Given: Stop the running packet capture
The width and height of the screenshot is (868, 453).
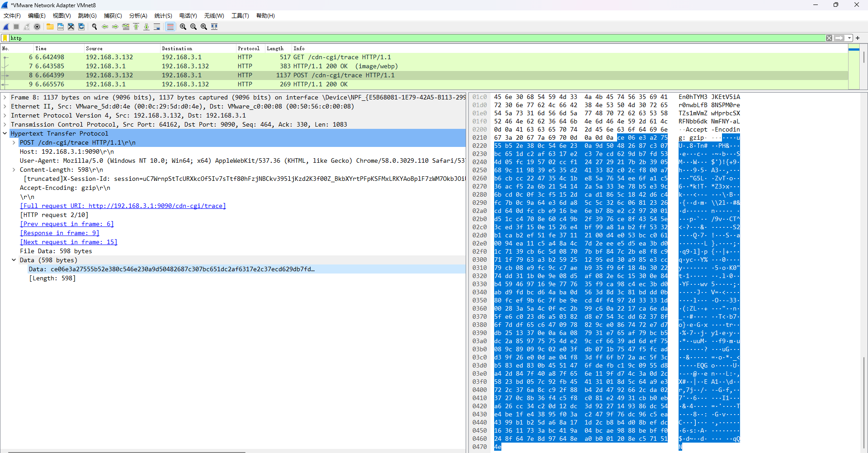Looking at the screenshot, I should pyautogui.click(x=16, y=27).
